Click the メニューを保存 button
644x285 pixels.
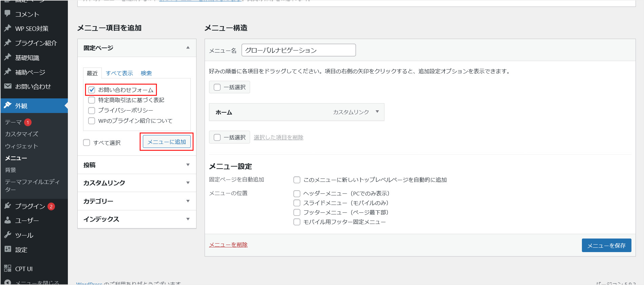point(606,245)
